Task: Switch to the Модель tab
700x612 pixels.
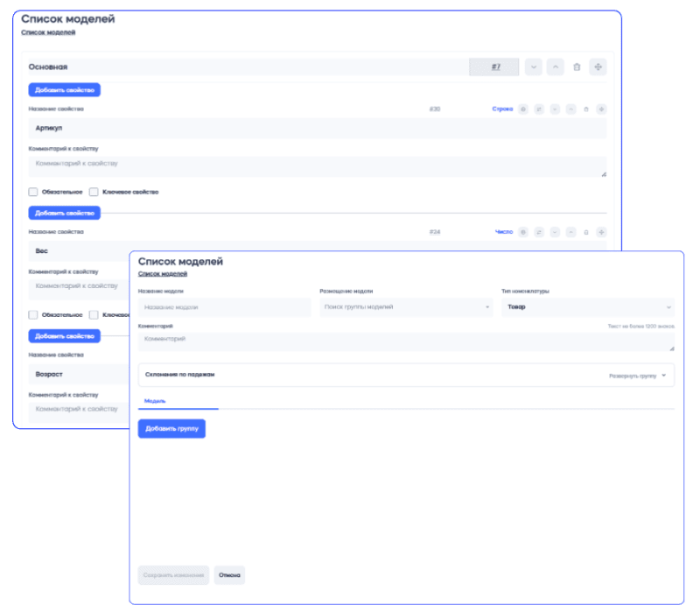Action: click(155, 400)
